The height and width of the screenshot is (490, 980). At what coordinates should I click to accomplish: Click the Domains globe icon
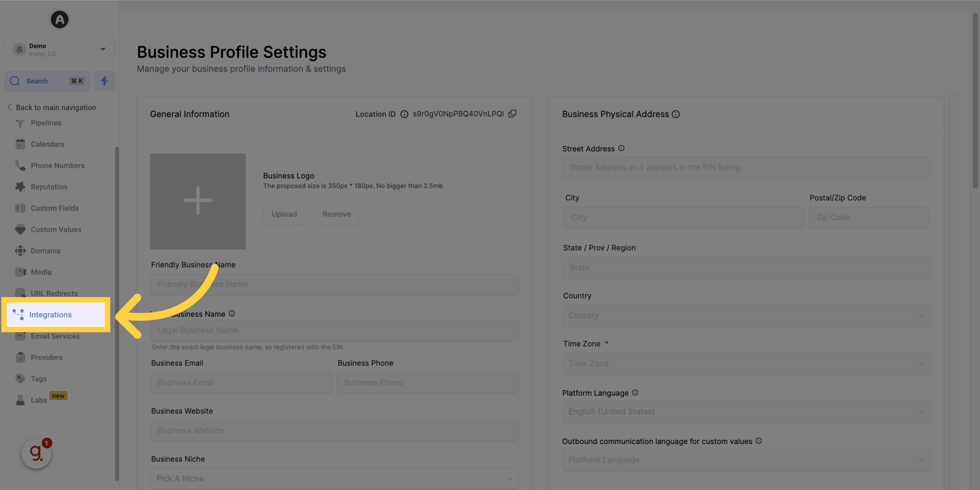(x=20, y=251)
